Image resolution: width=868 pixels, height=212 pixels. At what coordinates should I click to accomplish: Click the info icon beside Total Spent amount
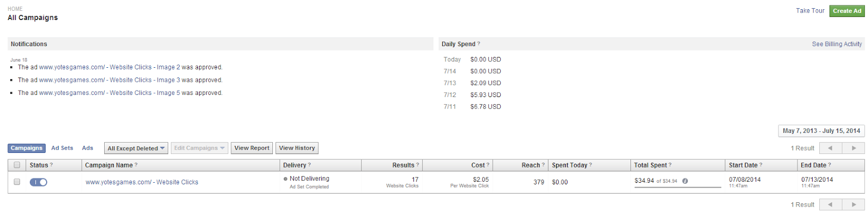coord(685,181)
